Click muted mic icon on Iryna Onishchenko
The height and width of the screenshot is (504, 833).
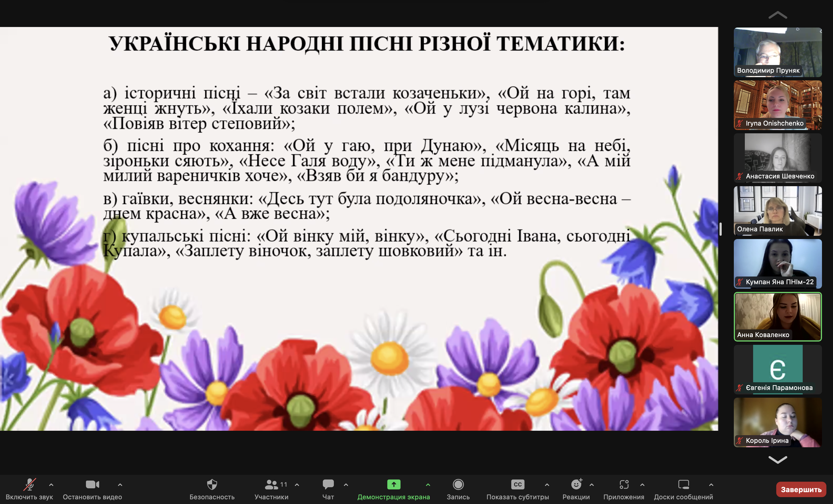tap(740, 123)
